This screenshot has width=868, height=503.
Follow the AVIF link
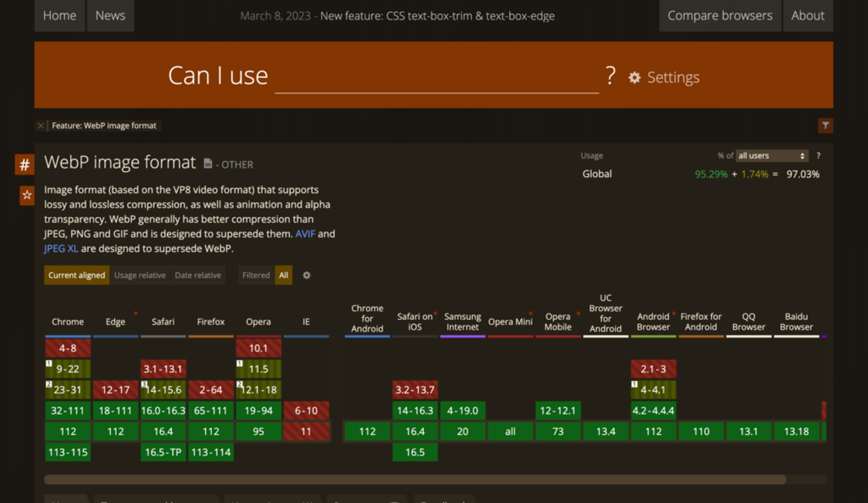[305, 233]
